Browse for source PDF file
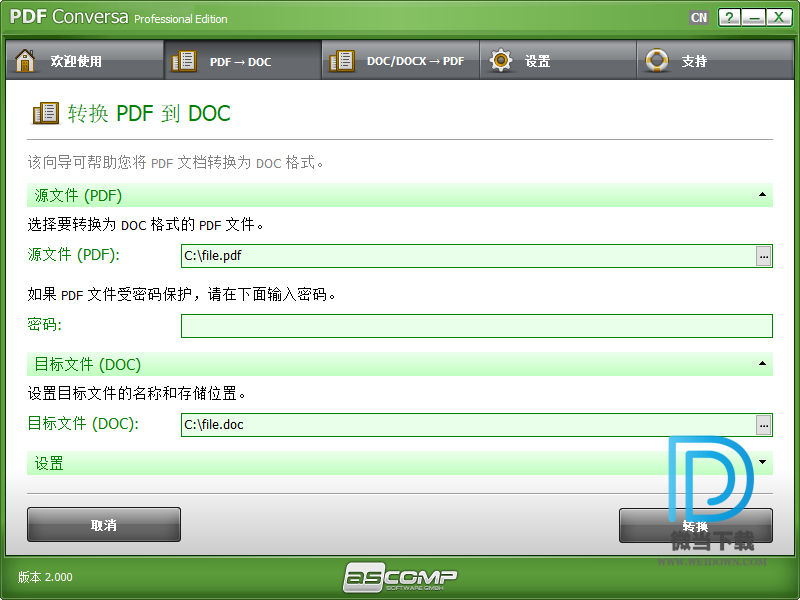 point(763,256)
